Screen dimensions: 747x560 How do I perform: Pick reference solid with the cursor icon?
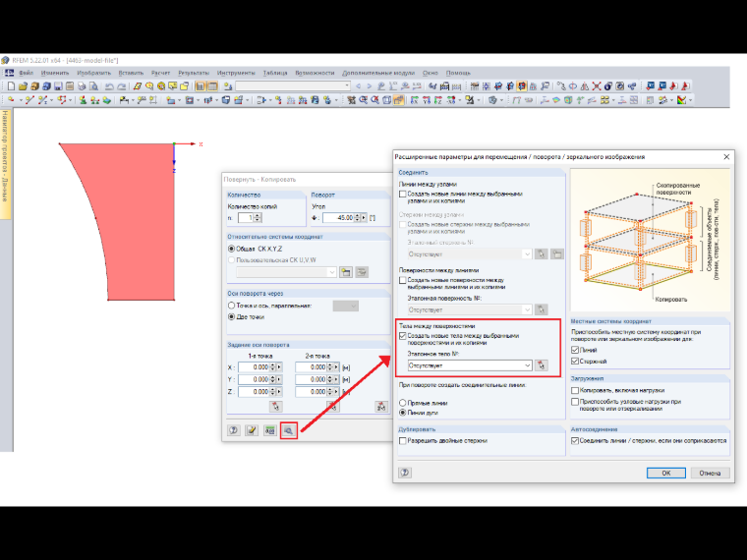pyautogui.click(x=541, y=365)
